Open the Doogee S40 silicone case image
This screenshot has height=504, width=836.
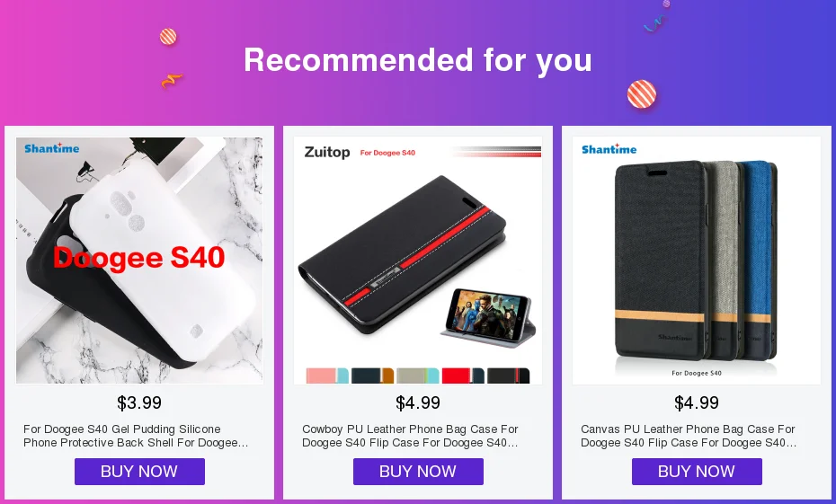(x=139, y=261)
